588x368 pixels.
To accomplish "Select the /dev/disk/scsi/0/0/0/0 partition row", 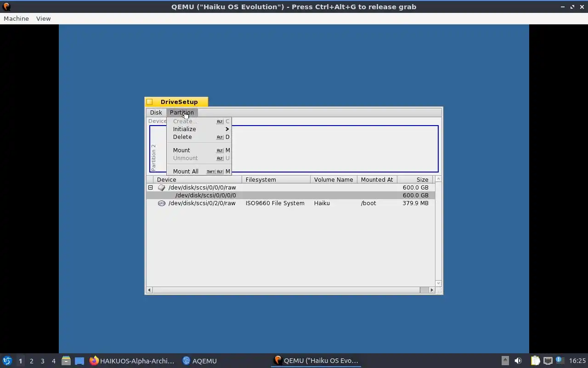I will tap(290, 195).
